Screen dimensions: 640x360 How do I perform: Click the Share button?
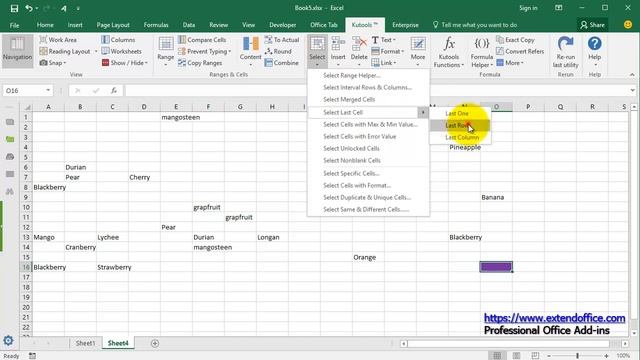592,25
